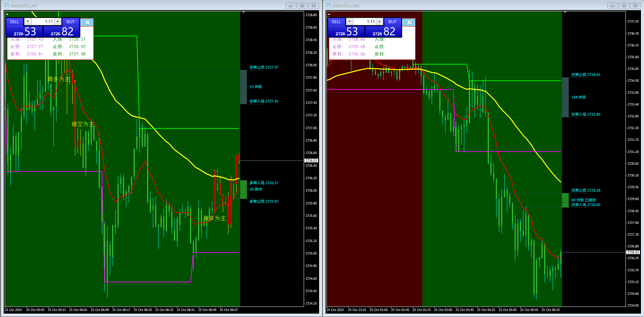The height and width of the screenshot is (317, 644).
Task: Click BUY button in the M5 chart
Action: point(392,22)
